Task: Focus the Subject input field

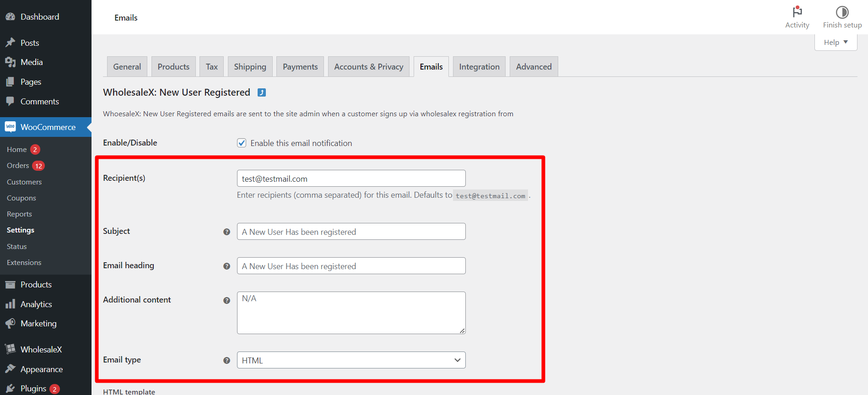Action: point(351,232)
